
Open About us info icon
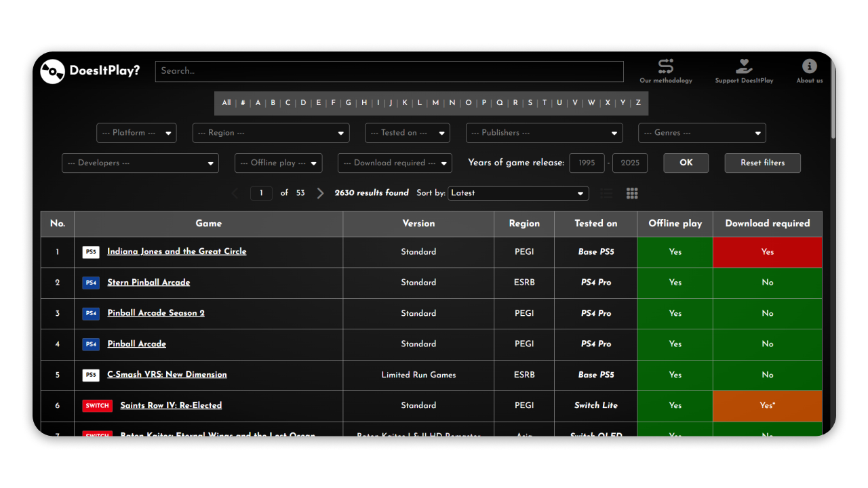click(x=809, y=66)
